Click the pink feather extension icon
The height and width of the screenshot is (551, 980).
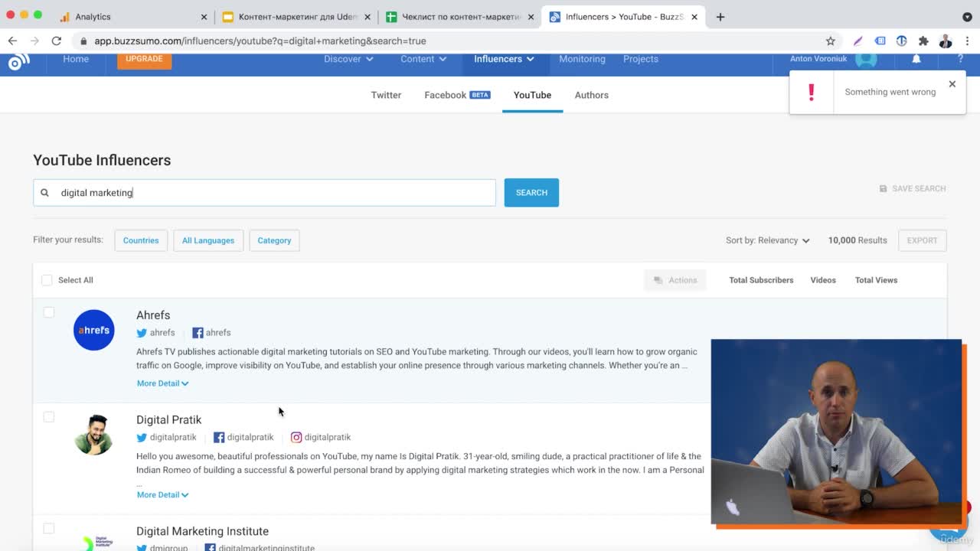coord(857,41)
